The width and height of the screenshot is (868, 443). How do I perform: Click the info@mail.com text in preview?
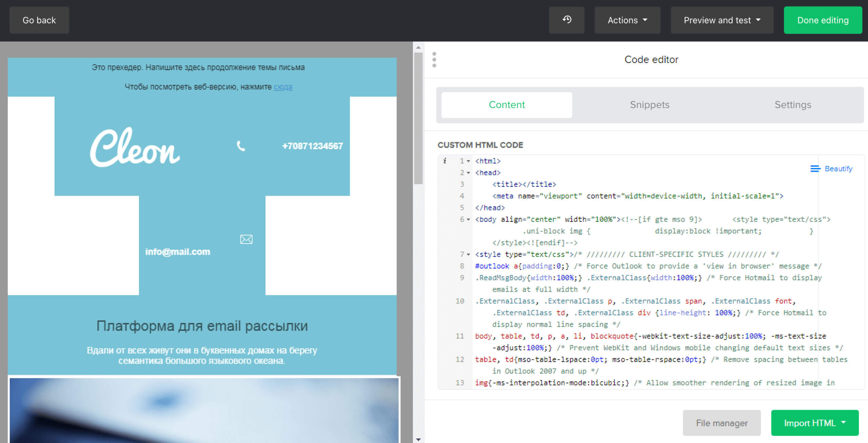[178, 252]
